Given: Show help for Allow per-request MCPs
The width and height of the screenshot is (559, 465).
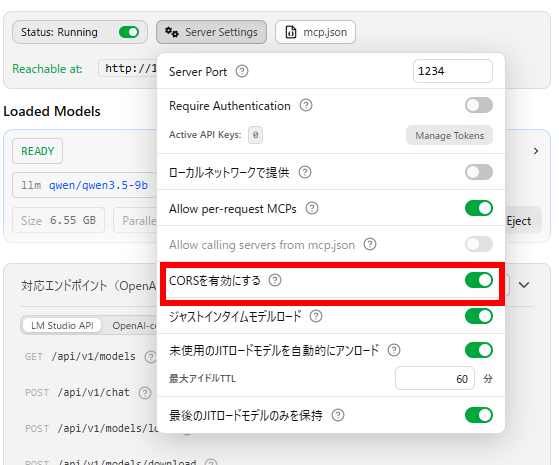Looking at the screenshot, I should 312,208.
